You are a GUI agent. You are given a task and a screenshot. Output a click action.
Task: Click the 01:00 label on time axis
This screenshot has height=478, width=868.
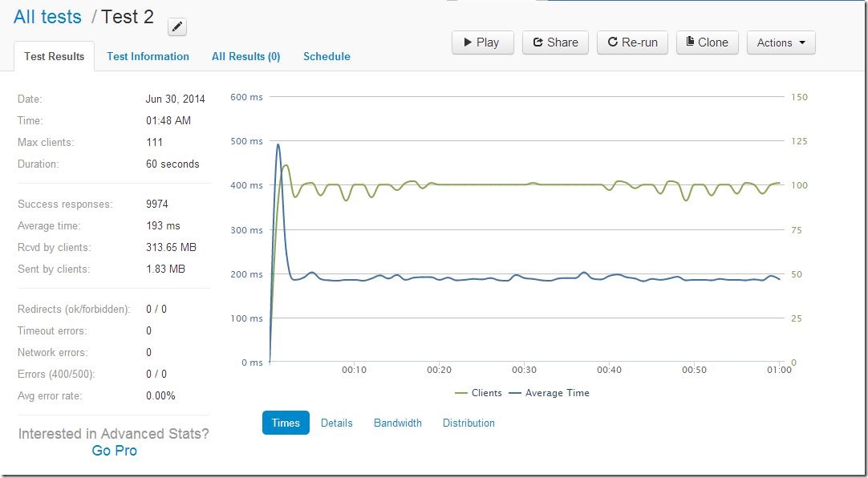click(x=780, y=370)
